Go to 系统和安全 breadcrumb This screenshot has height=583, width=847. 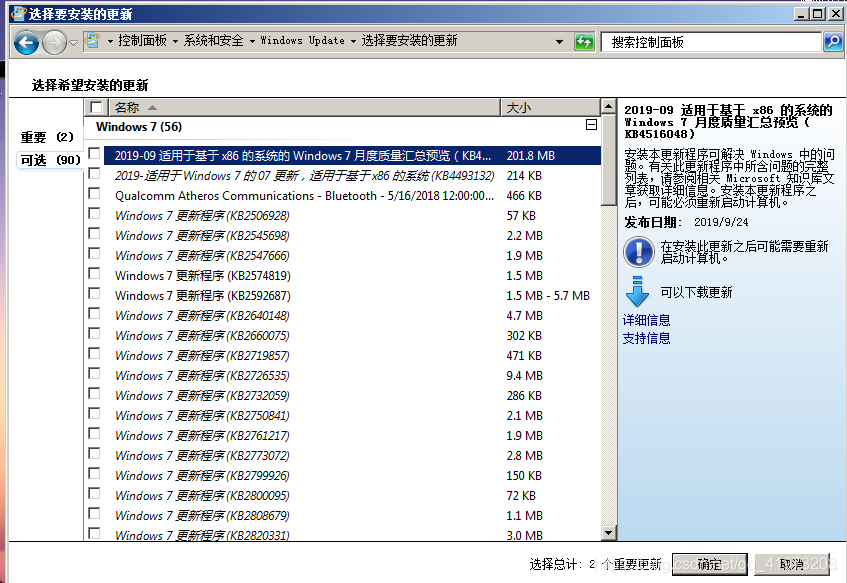pyautogui.click(x=213, y=41)
